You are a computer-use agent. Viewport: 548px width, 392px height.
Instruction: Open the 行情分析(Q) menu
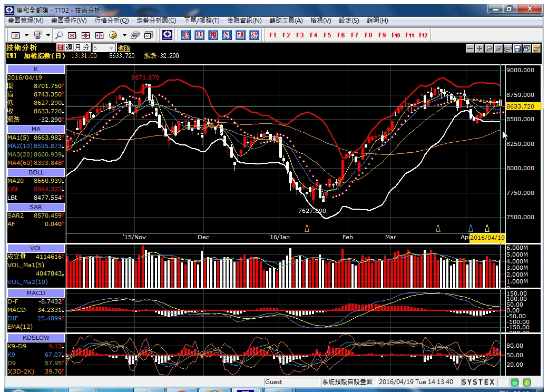coord(112,21)
